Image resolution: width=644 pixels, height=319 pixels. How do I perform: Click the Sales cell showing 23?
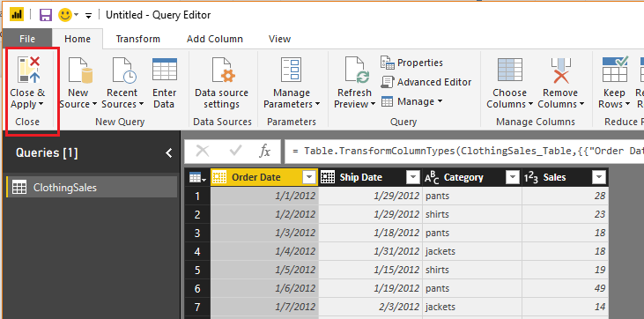click(566, 215)
